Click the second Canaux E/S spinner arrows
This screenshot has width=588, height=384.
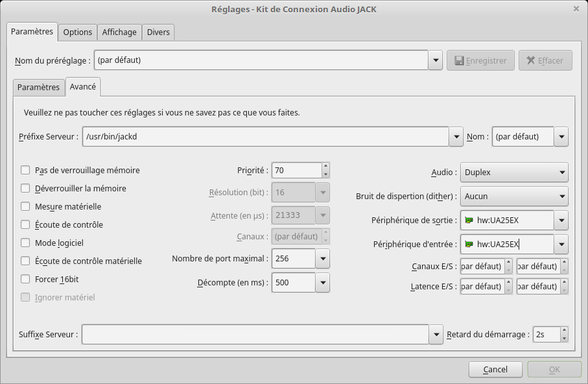click(565, 267)
